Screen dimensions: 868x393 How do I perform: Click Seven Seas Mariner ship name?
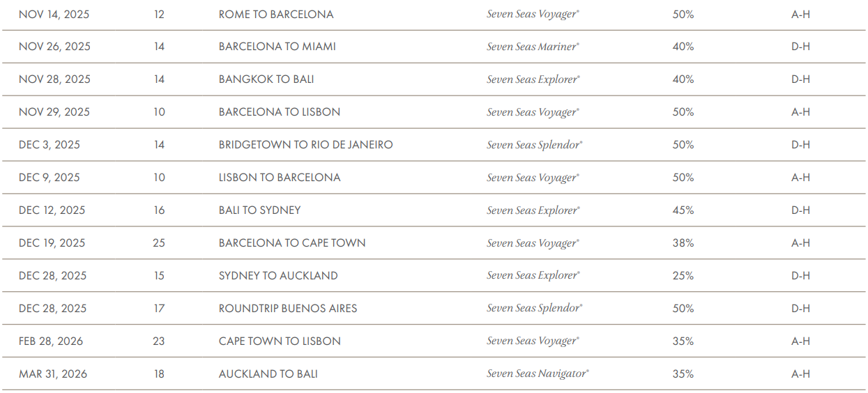tap(533, 47)
